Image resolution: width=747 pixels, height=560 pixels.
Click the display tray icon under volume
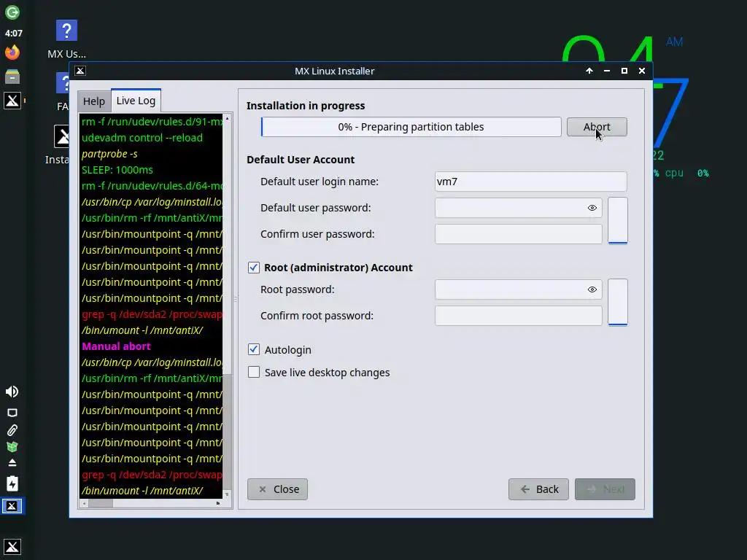12,413
